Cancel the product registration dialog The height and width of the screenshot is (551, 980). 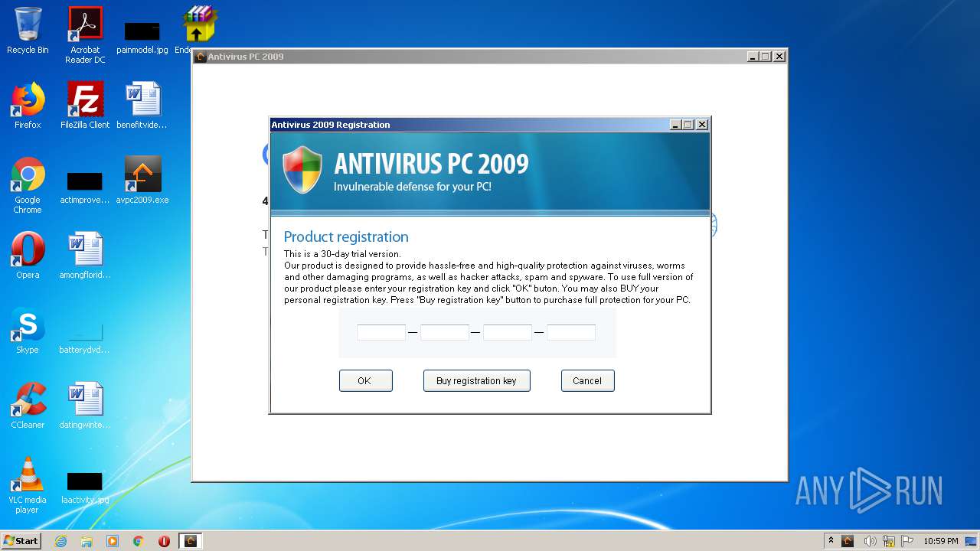[587, 380]
